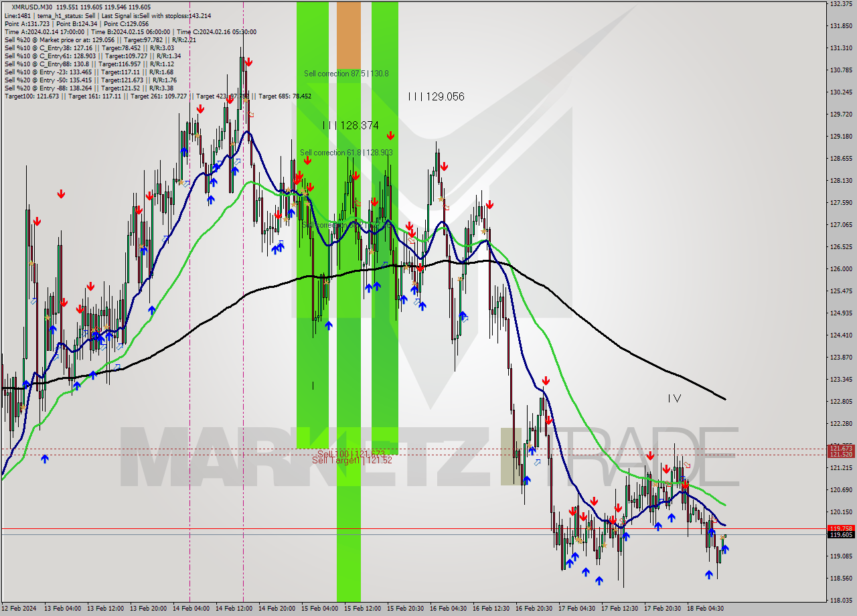857x616 pixels.
Task: Click the 130.250 price axis label
Action: pos(841,92)
